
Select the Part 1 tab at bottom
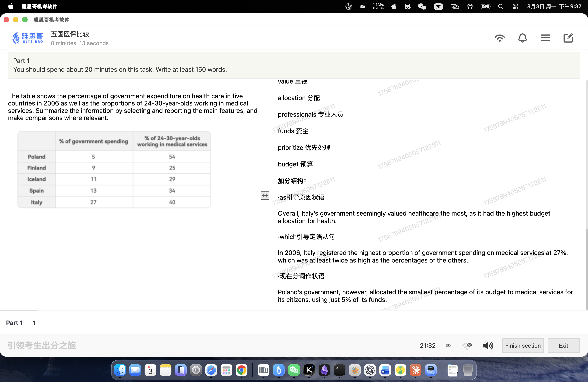click(14, 322)
